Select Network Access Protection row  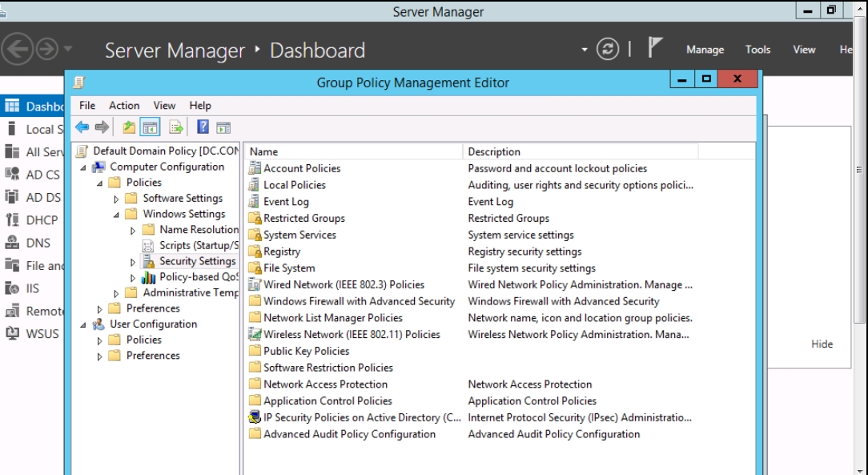(325, 384)
